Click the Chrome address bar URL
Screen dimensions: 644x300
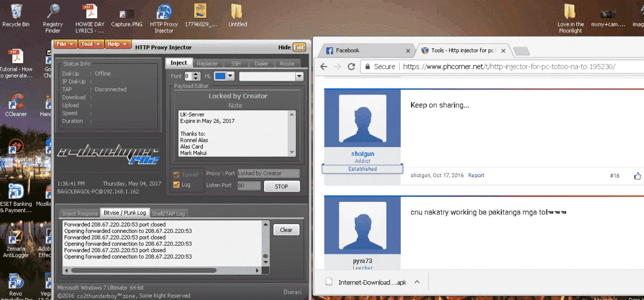[x=509, y=67]
